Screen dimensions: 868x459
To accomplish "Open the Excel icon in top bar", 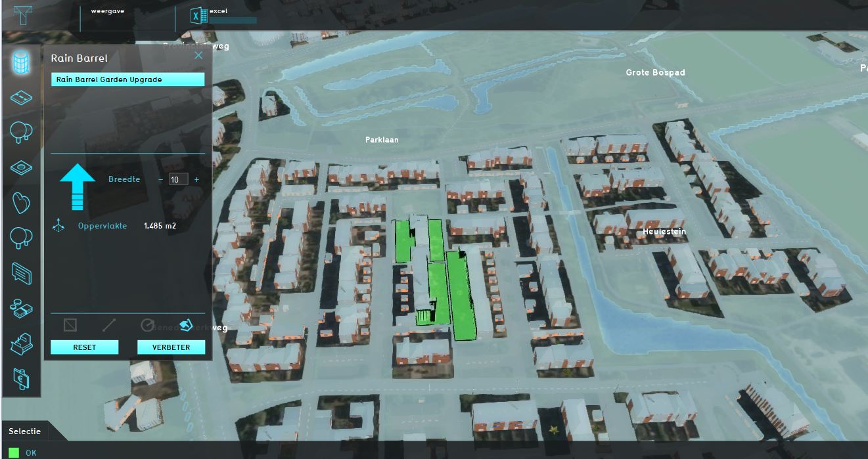I will point(199,16).
